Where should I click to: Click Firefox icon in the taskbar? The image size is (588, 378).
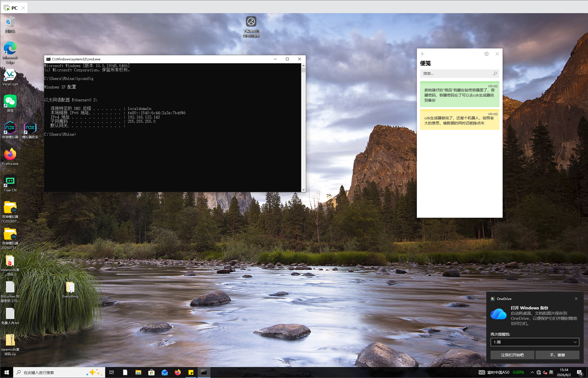(x=178, y=372)
